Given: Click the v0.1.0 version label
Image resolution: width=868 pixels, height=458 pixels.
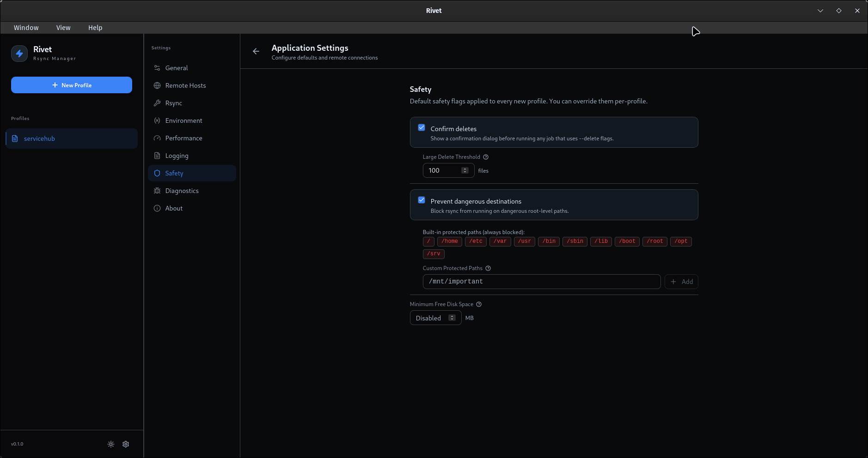Looking at the screenshot, I should point(17,444).
